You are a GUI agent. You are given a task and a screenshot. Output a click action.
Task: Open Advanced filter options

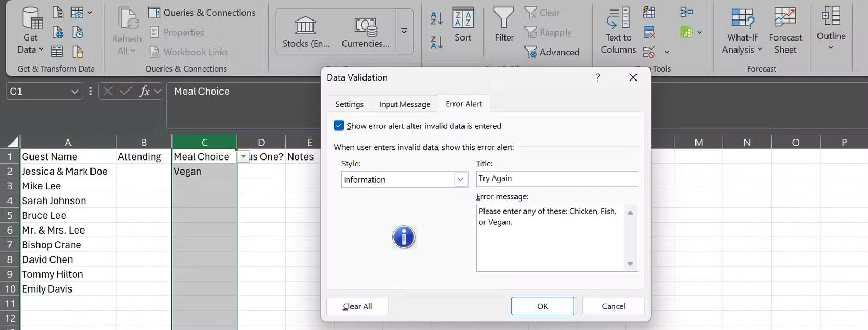click(x=552, y=52)
